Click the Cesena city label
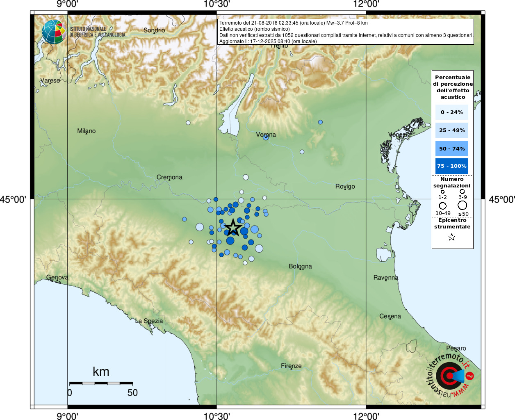This screenshot has width=515, height=420. coord(390,316)
